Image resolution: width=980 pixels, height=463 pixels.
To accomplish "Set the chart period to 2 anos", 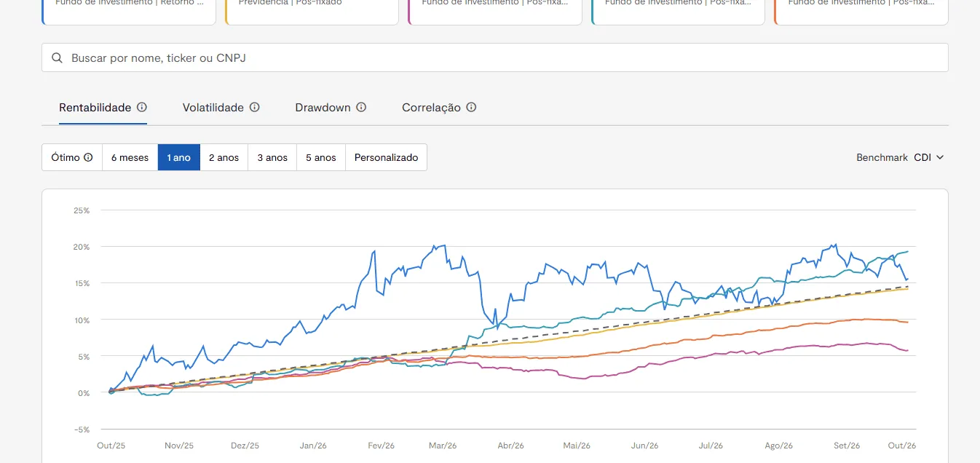I will (x=224, y=157).
